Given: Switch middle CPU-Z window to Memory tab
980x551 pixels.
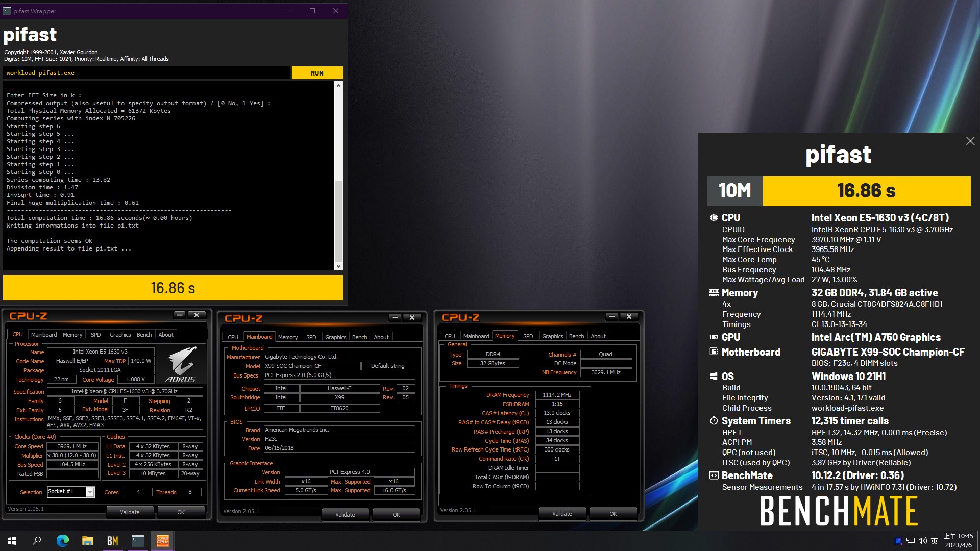Looking at the screenshot, I should click(x=288, y=337).
